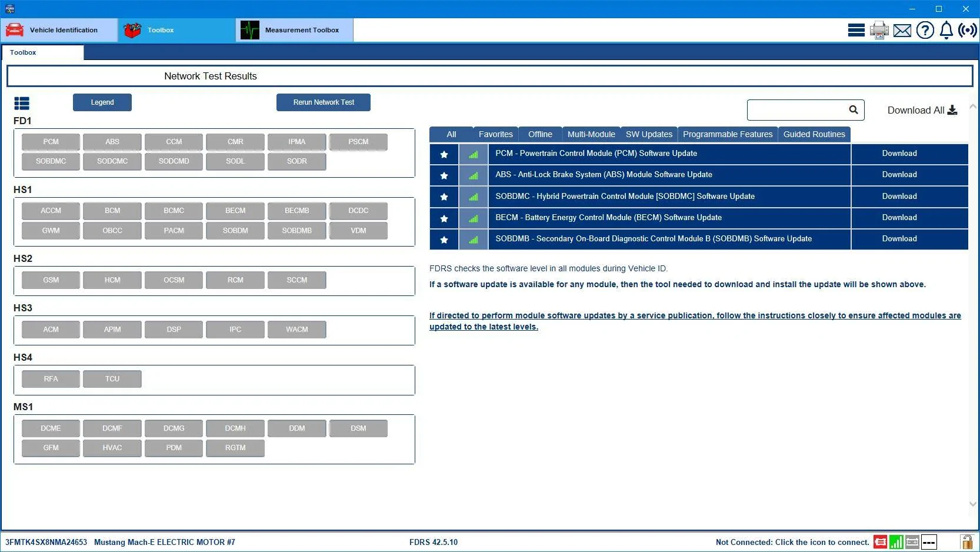Select the DSM module in MS1
Image resolution: width=980 pixels, height=552 pixels.
[x=358, y=428]
